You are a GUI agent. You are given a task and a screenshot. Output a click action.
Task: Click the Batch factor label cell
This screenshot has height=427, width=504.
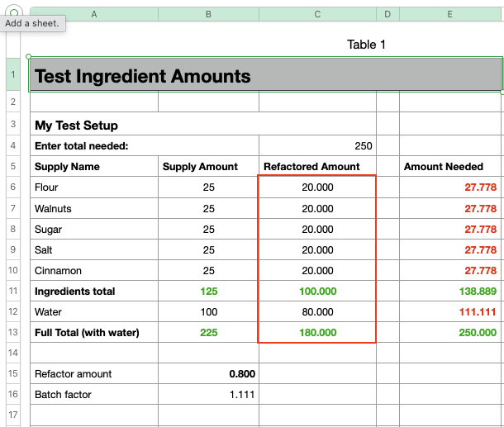(94, 394)
